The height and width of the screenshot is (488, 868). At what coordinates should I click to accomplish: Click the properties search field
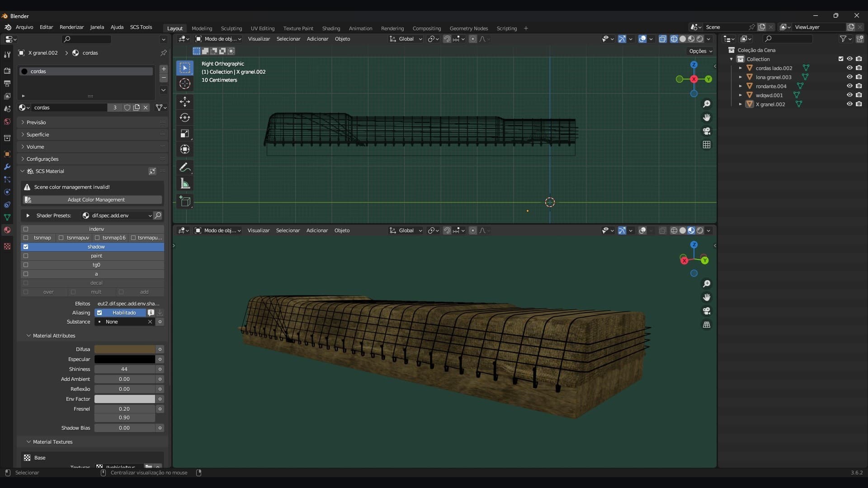pyautogui.click(x=86, y=39)
